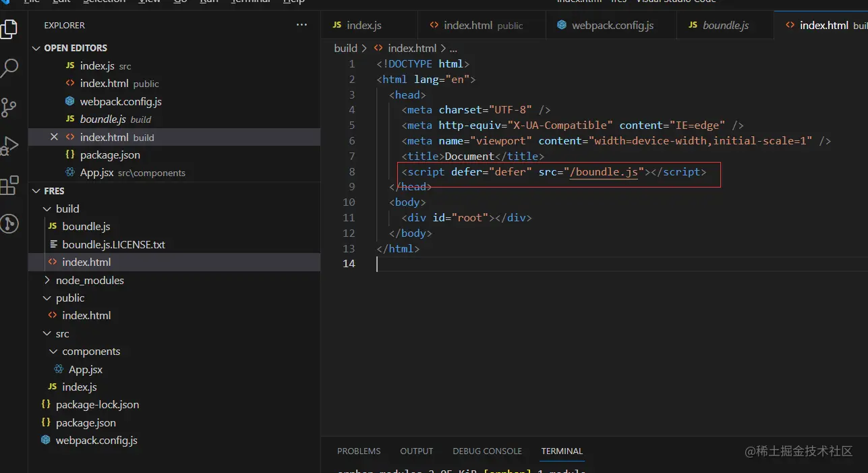Open the Search view in activity bar
Image resolution: width=868 pixels, height=473 pixels.
[9, 67]
